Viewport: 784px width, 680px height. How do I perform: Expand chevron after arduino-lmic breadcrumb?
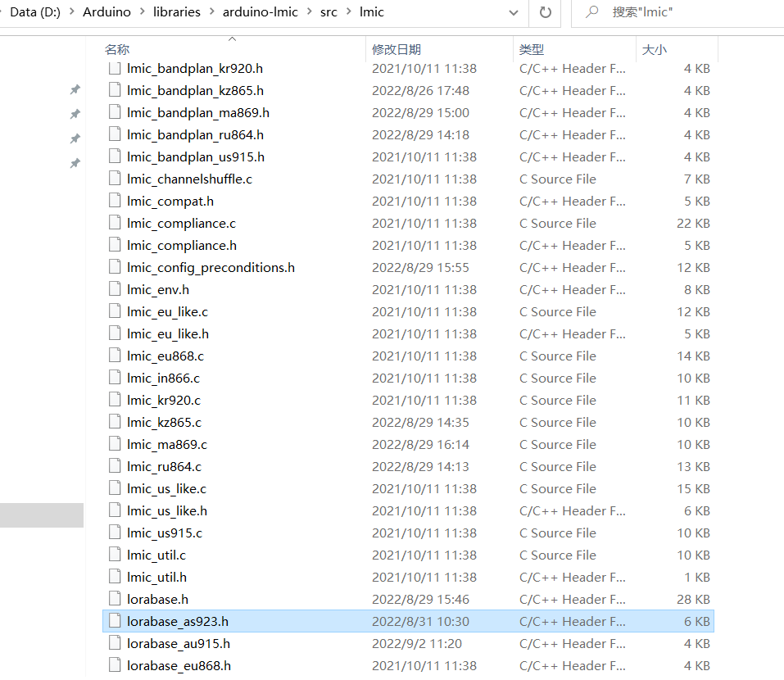point(309,11)
